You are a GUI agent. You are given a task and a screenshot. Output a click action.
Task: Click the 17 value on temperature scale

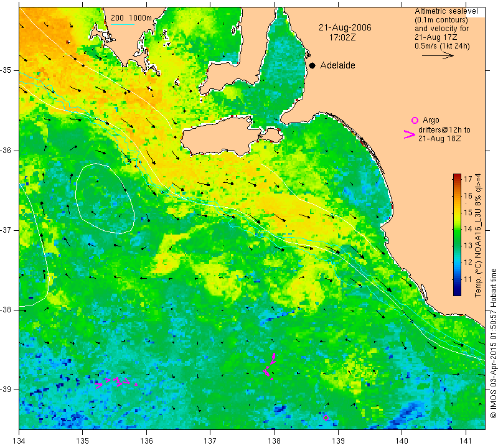(468, 179)
